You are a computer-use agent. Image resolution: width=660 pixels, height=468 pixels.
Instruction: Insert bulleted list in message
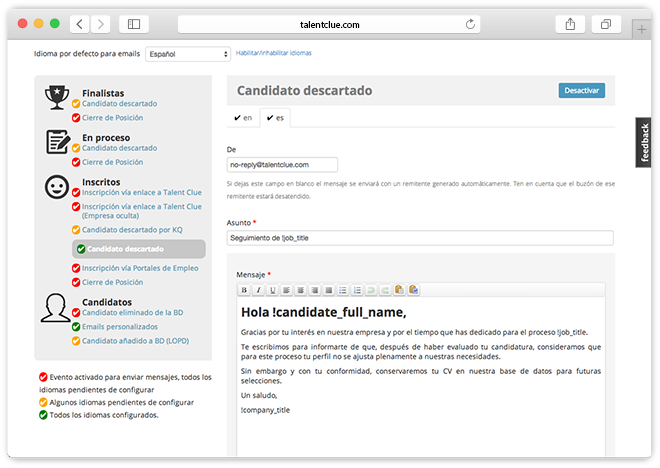pos(343,290)
